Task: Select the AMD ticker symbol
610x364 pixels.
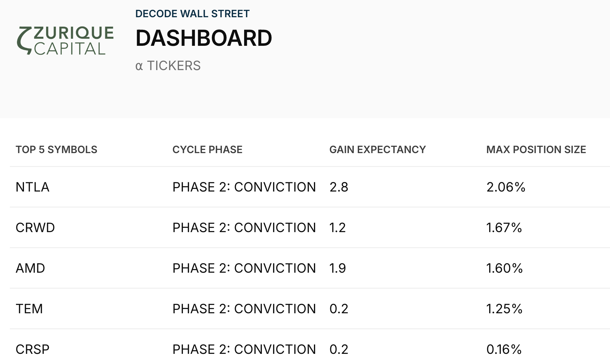Action: [30, 268]
